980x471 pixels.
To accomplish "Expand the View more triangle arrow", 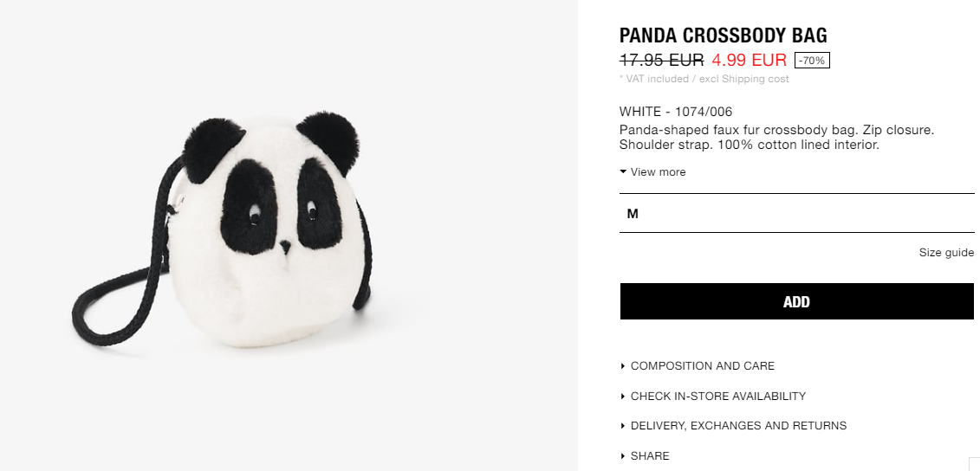I will (623, 171).
